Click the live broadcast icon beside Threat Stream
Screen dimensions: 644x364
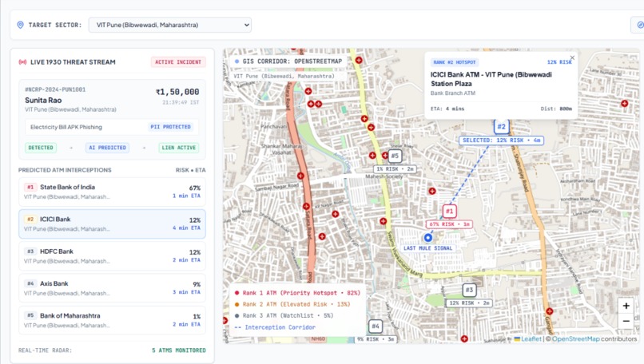click(22, 62)
